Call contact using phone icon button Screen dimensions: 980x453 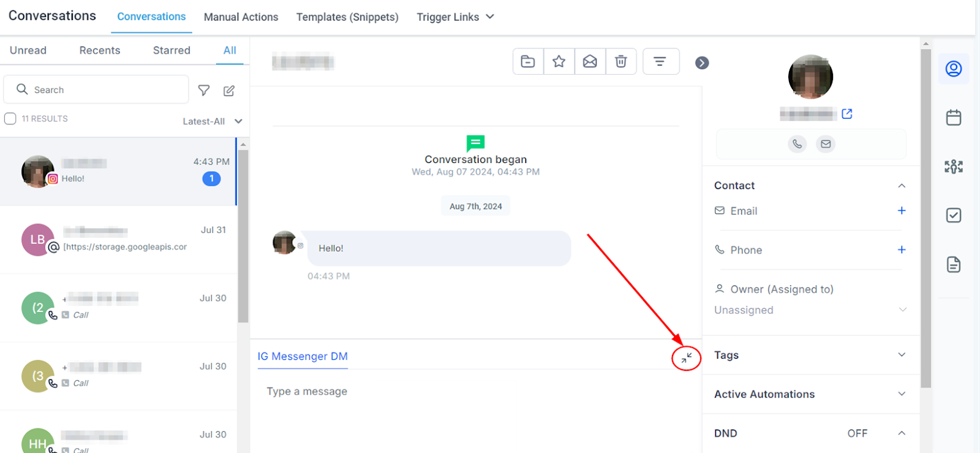[x=797, y=144]
